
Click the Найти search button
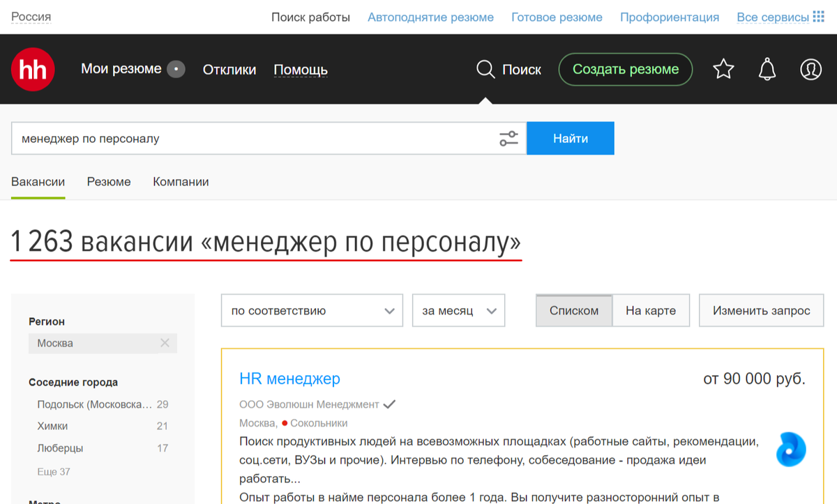point(571,138)
